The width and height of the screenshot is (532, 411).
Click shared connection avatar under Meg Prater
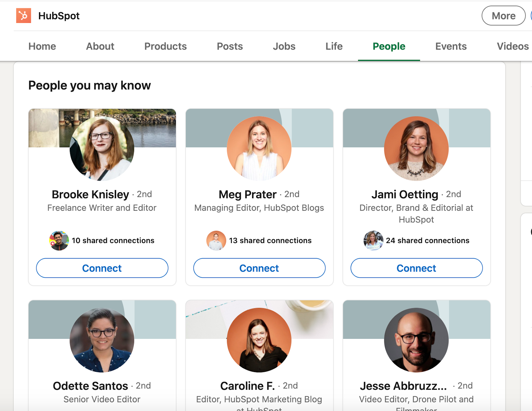(216, 240)
